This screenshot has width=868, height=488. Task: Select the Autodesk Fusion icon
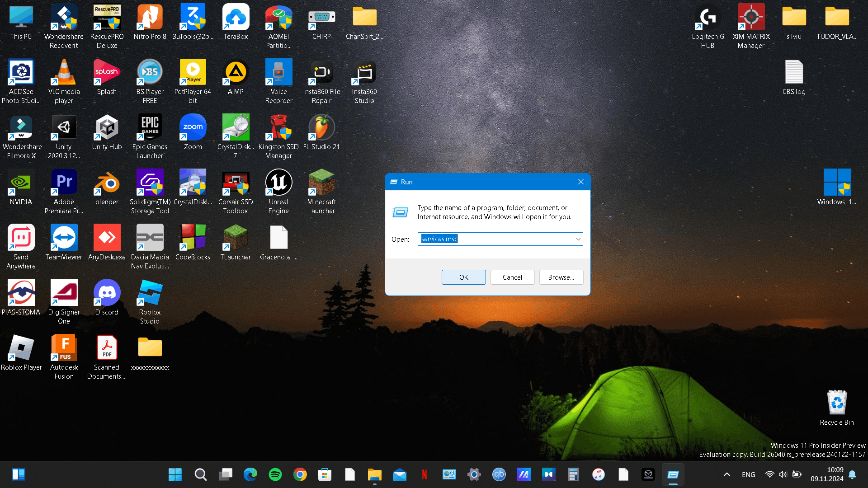point(64,357)
